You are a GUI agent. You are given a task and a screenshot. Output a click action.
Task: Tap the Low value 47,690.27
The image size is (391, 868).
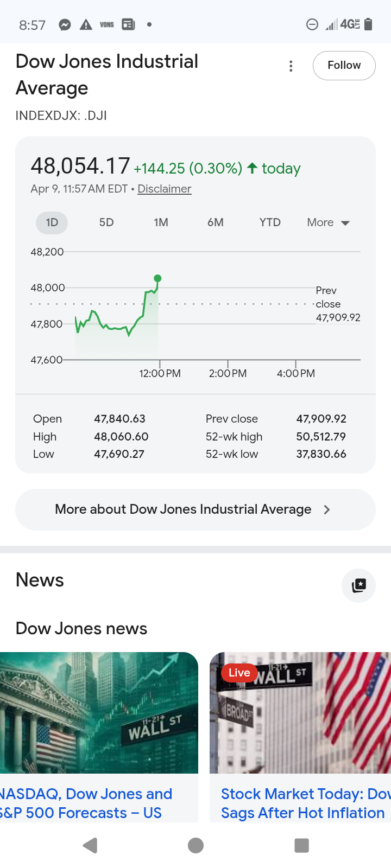pos(119,454)
